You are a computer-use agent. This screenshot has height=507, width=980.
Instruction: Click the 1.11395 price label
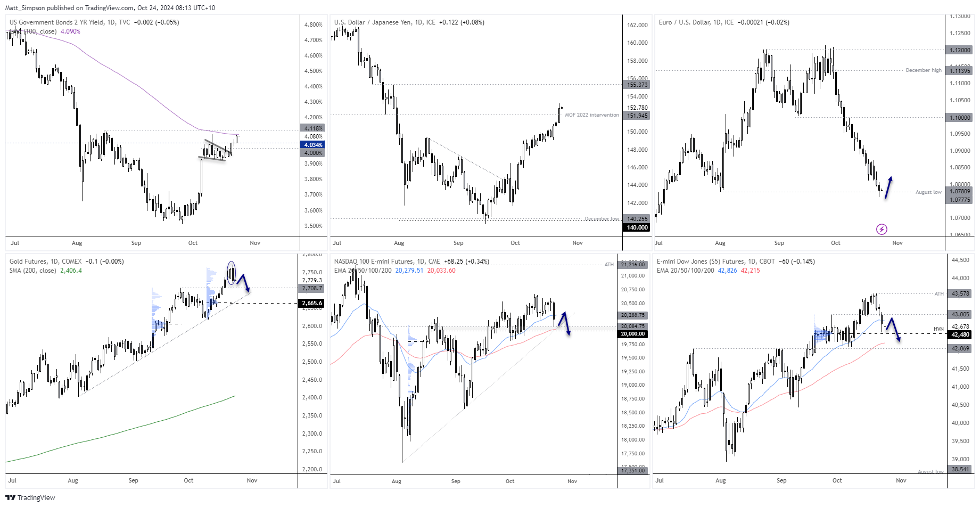[960, 71]
